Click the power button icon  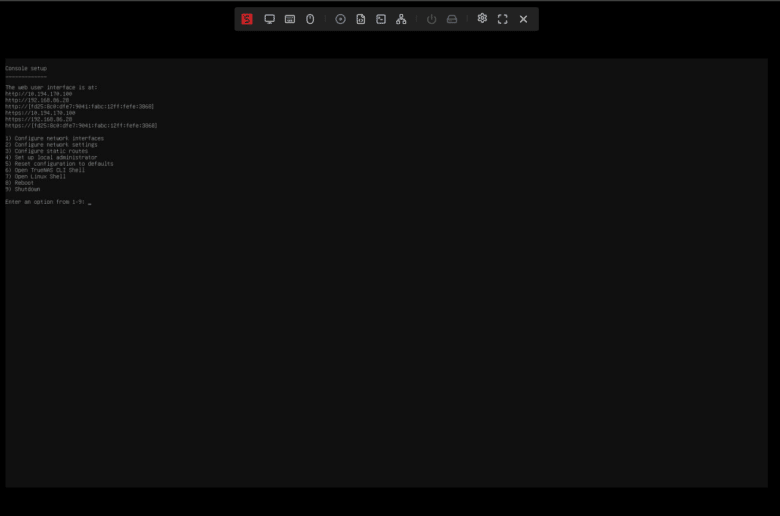(x=431, y=19)
